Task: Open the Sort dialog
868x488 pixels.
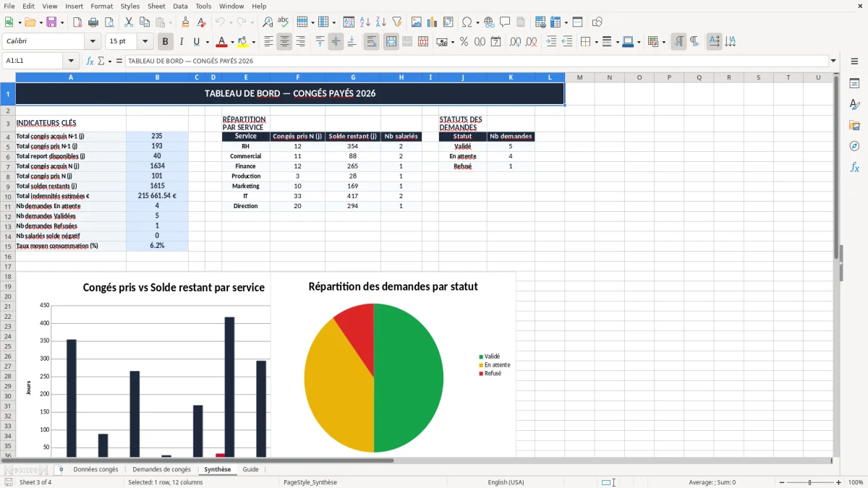Action: click(349, 22)
